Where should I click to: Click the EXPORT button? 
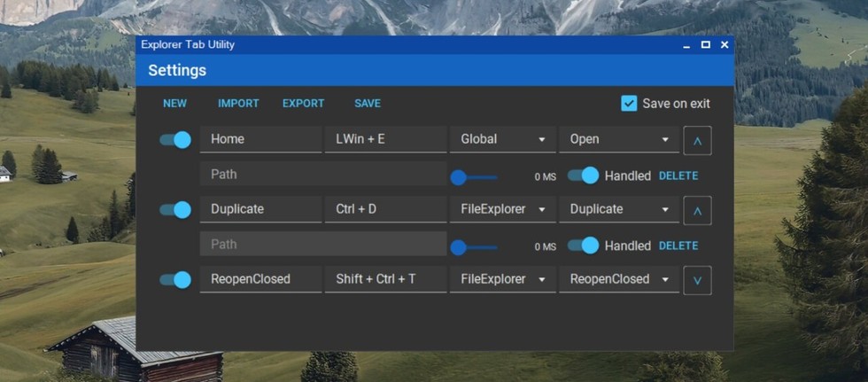tap(303, 104)
